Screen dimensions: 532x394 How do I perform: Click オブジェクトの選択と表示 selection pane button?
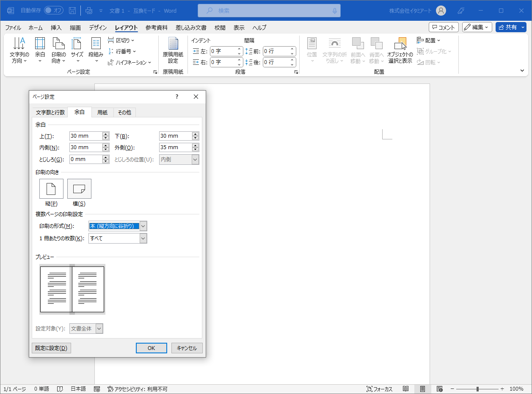400,50
